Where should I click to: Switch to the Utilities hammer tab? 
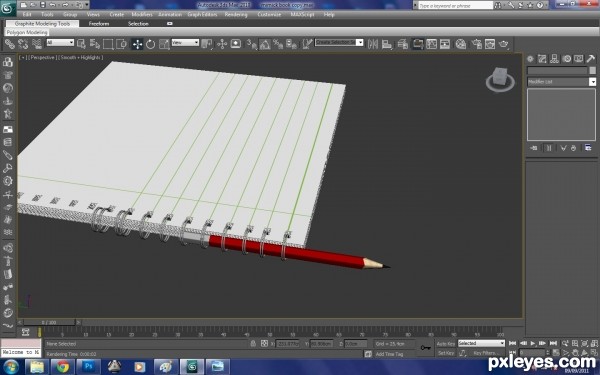pos(590,59)
